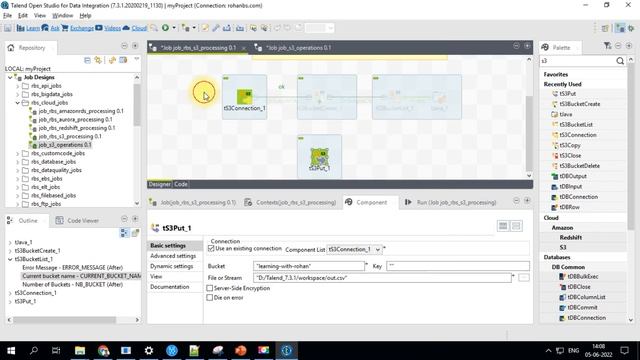Open job_rbs_aurora_processing 0.1 in Repository
Image resolution: width=640 pixels, height=360 pixels.
click(75, 120)
